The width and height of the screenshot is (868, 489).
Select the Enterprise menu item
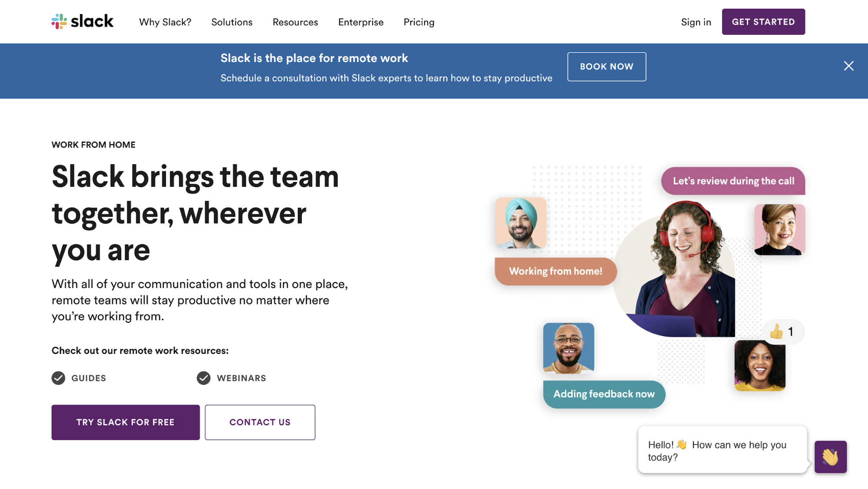(360, 22)
